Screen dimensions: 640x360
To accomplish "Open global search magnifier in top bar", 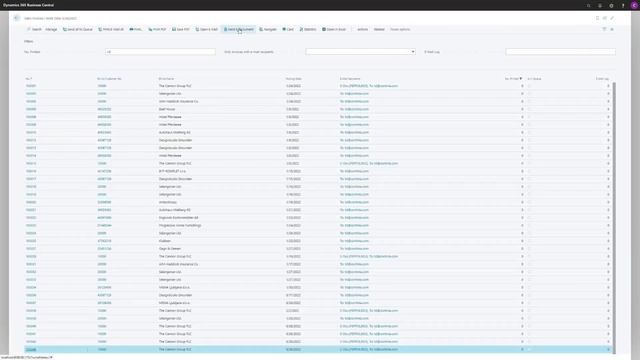I will click(x=589, y=5).
